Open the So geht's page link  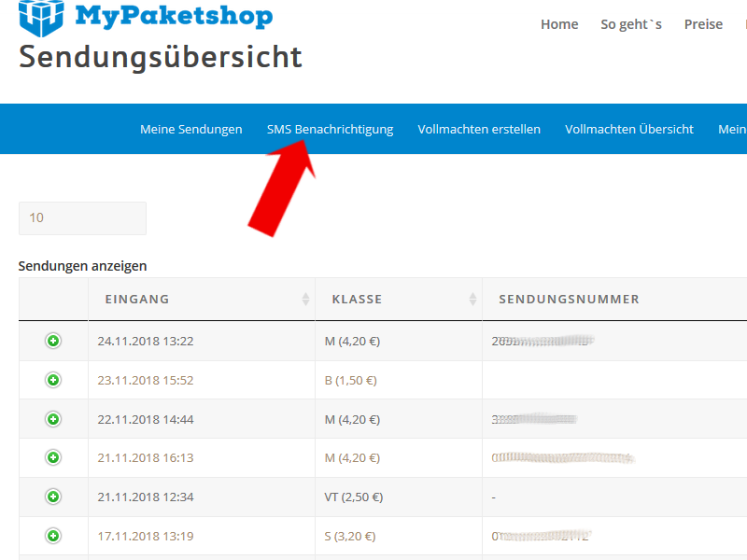click(x=631, y=24)
